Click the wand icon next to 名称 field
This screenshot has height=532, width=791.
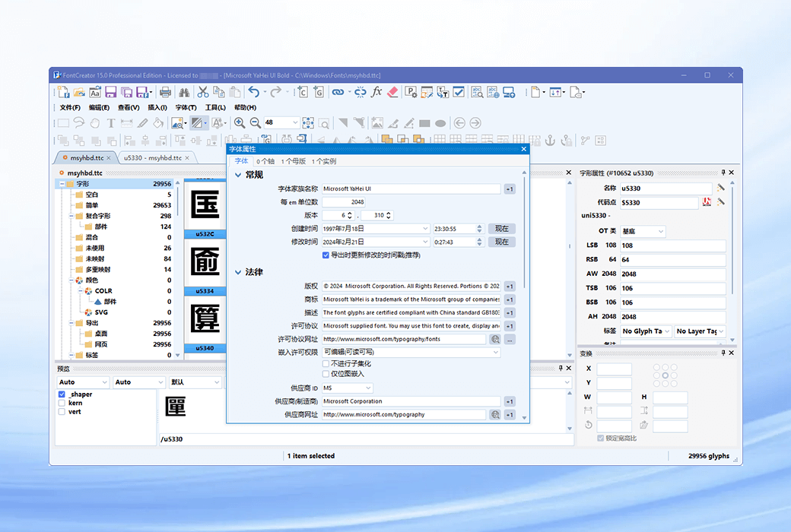[721, 188]
